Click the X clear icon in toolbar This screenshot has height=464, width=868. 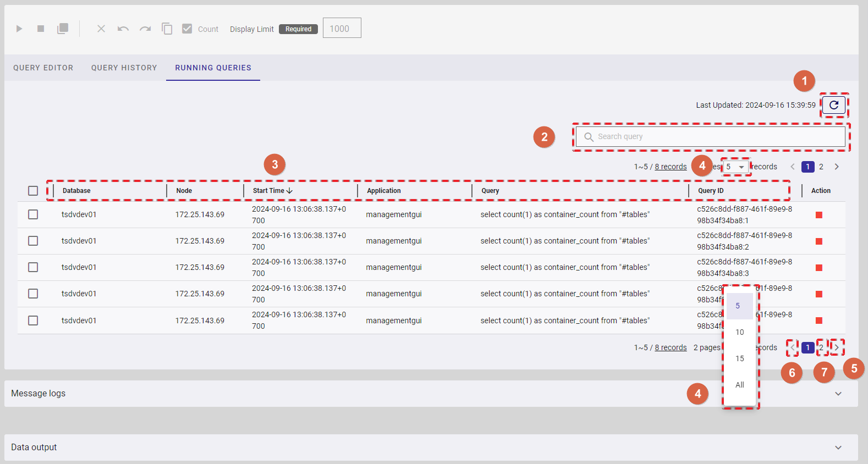pos(101,29)
